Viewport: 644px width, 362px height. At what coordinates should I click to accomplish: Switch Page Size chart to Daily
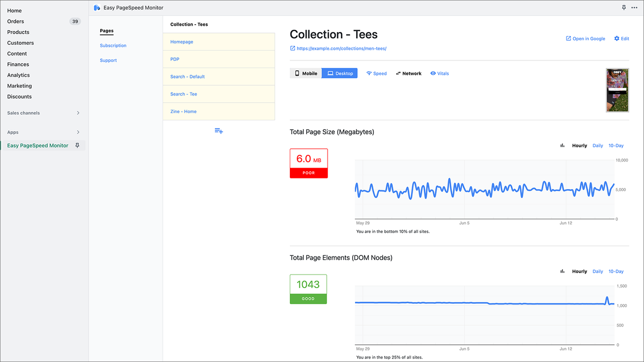[598, 145]
